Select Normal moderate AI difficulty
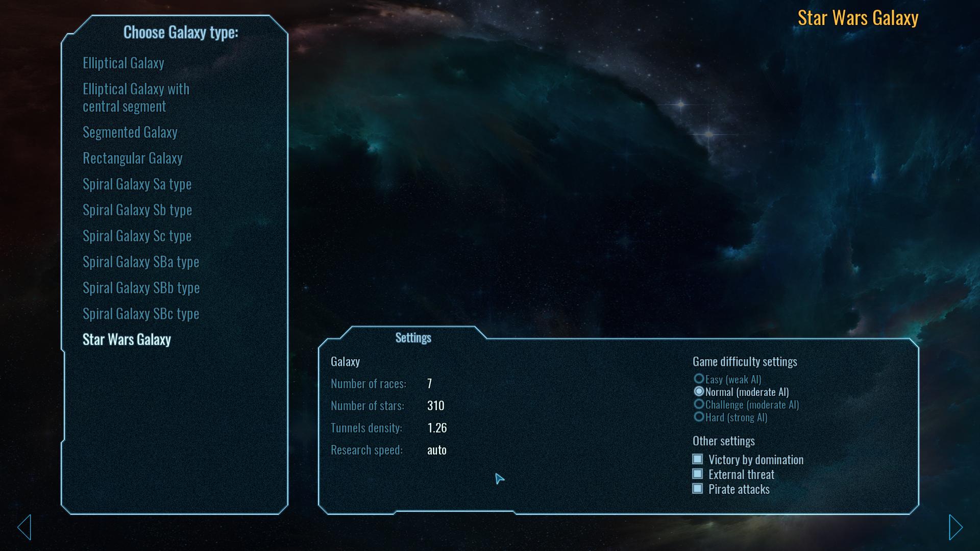The height and width of the screenshot is (551, 980). tap(699, 391)
